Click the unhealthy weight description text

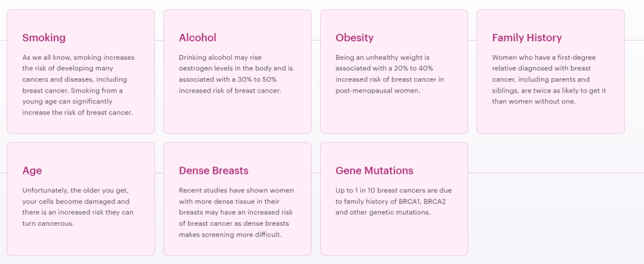(x=390, y=74)
